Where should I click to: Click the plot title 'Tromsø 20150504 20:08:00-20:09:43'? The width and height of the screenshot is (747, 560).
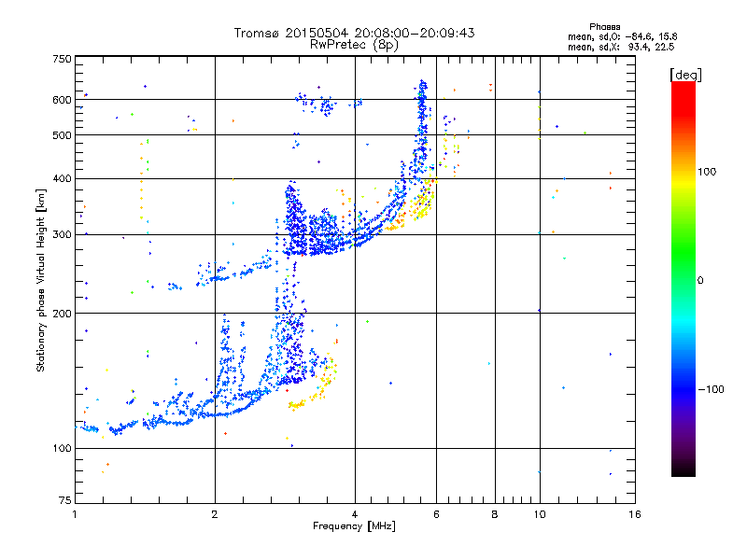pyautogui.click(x=354, y=33)
